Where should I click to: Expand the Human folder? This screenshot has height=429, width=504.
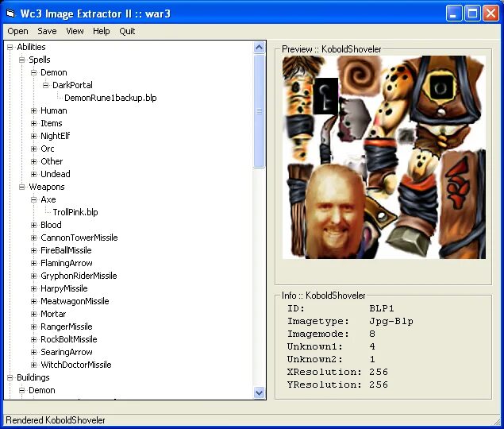coord(34,110)
